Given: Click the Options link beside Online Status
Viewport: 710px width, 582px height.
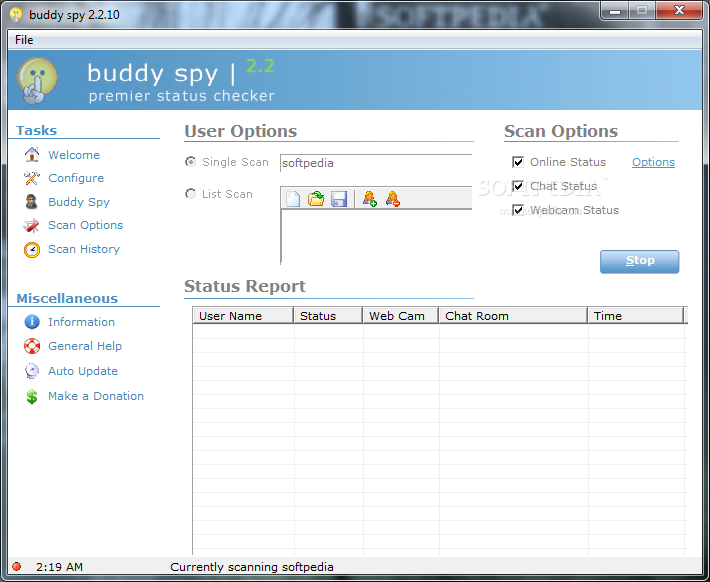Looking at the screenshot, I should coord(653,162).
